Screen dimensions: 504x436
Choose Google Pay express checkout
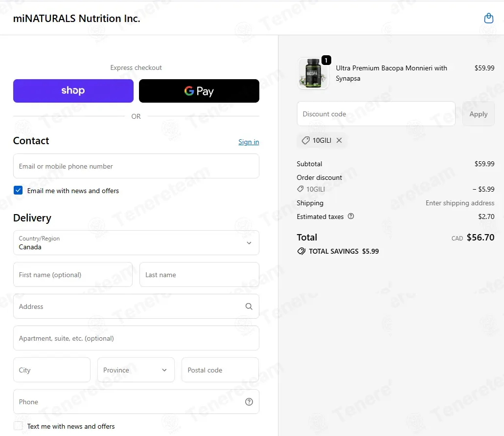coord(199,91)
